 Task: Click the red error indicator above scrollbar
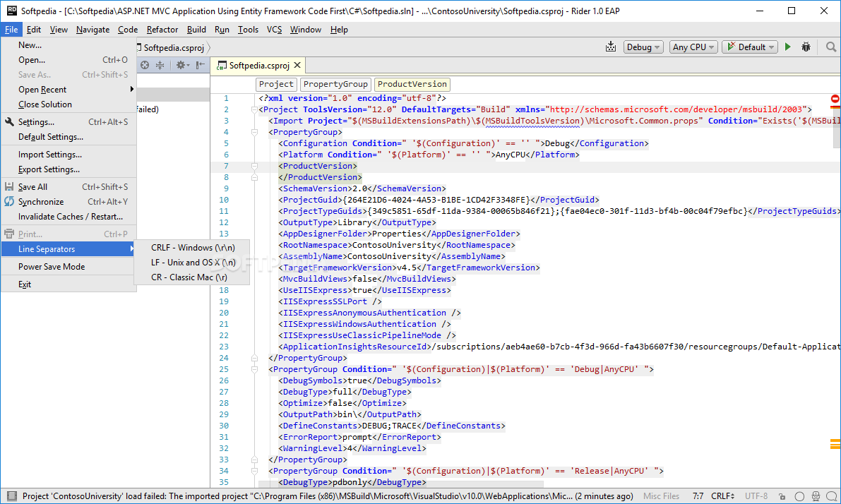pos(835,100)
